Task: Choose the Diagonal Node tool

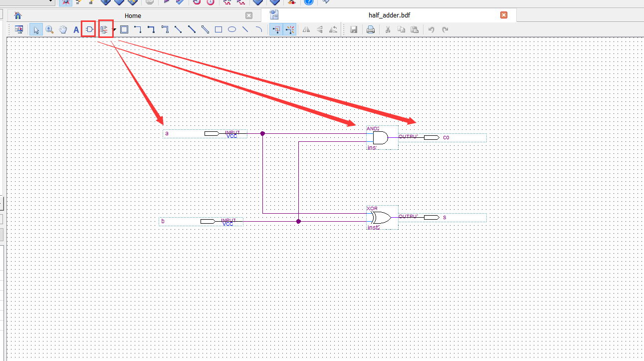Action: 178,29
